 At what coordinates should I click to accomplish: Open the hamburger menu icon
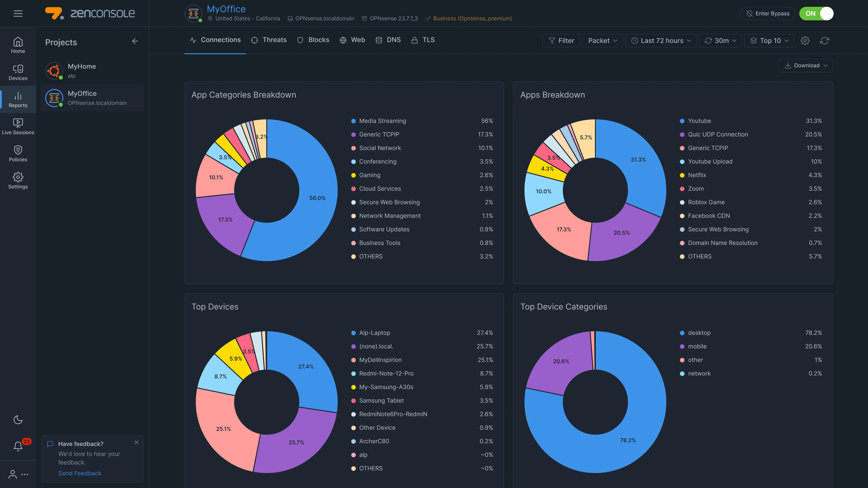(18, 13)
